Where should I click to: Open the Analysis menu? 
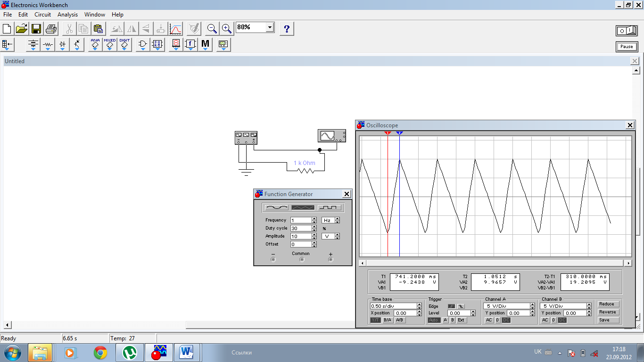pyautogui.click(x=67, y=15)
